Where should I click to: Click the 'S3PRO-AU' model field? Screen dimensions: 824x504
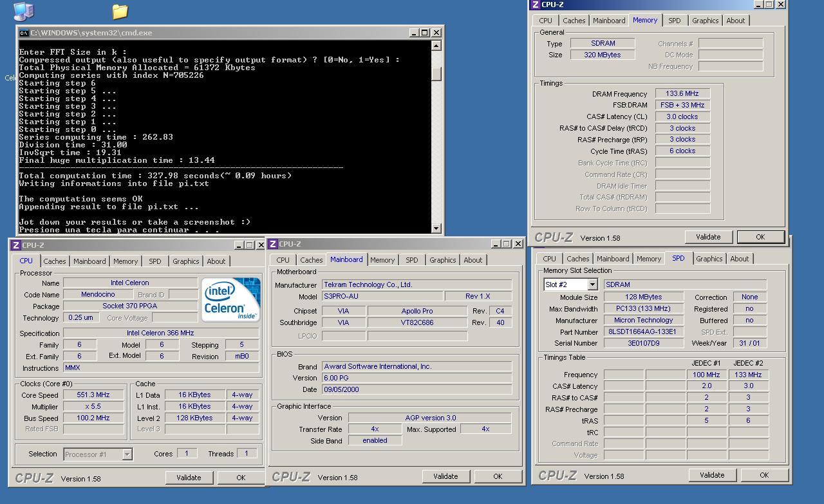[382, 296]
